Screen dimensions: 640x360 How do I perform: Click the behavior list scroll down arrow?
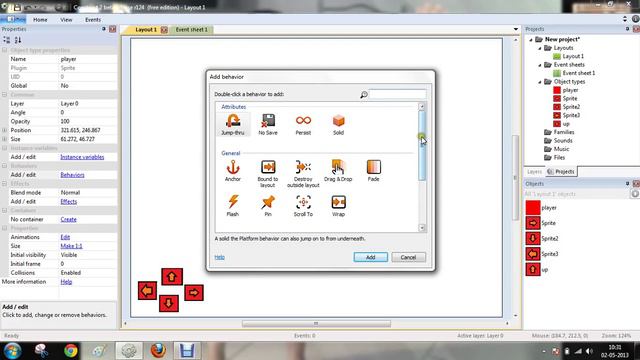tap(422, 228)
